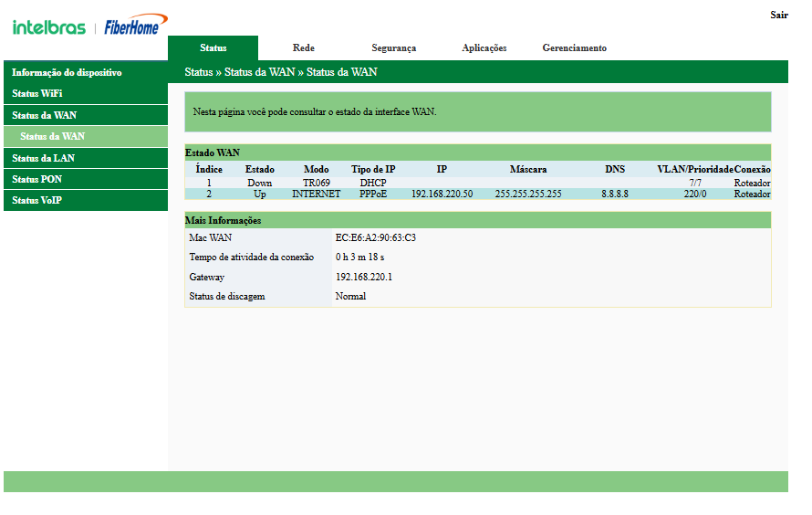Click the Intelbras logo
The width and height of the screenshot is (812, 515).
(x=50, y=26)
